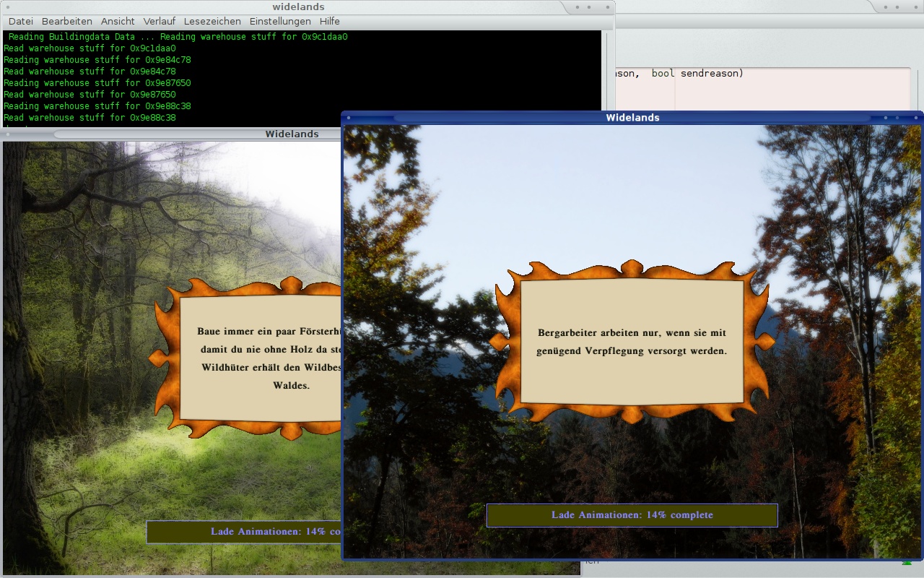Click the front Widelands loading progress bar
This screenshot has width=924, height=578.
(x=632, y=515)
